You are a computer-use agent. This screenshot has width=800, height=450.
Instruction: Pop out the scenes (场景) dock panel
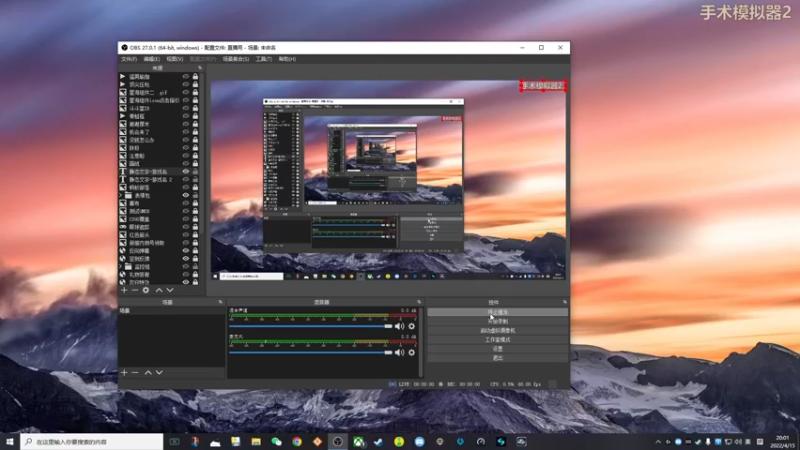(220, 302)
